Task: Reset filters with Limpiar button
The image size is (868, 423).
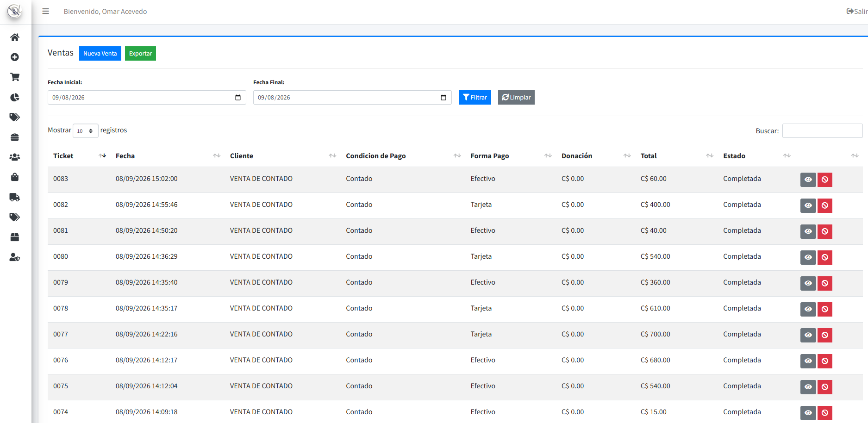Action: point(516,98)
